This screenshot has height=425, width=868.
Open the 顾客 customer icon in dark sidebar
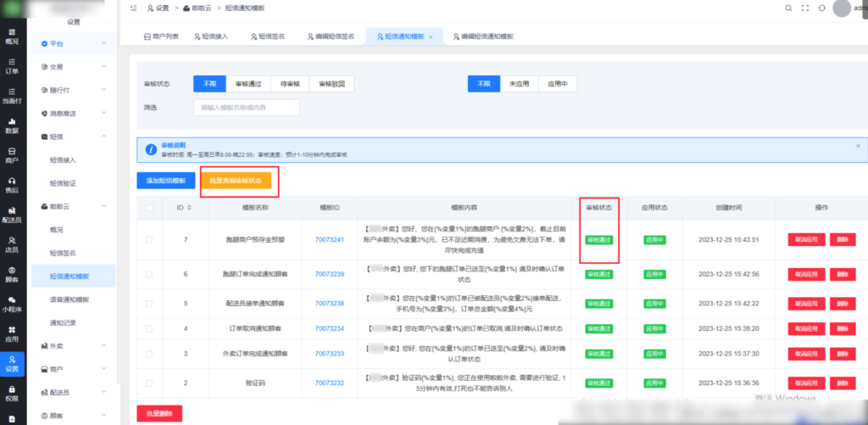[12, 275]
